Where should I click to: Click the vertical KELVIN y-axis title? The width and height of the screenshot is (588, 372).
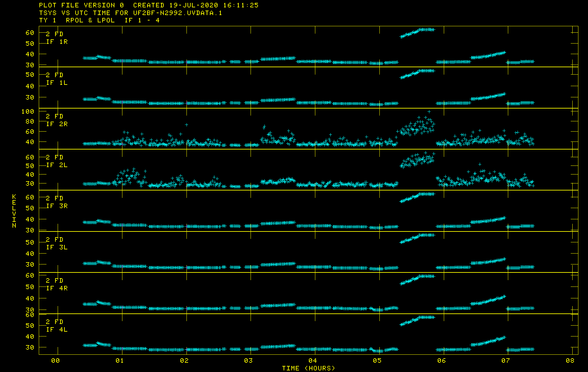pos(14,211)
